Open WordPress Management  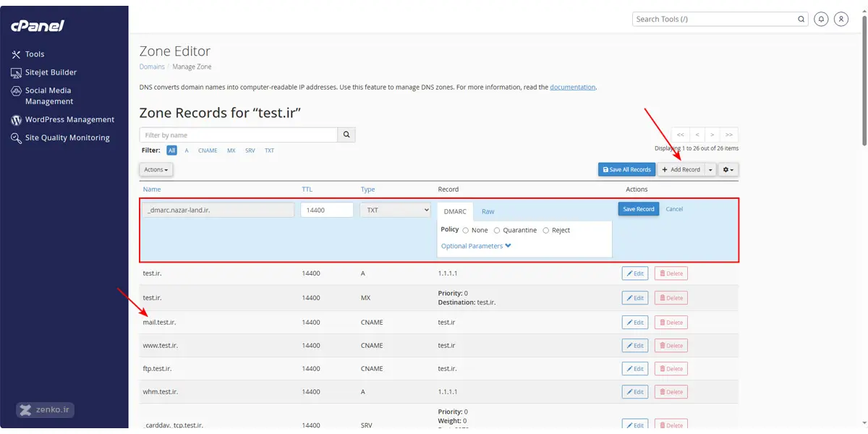tap(63, 119)
